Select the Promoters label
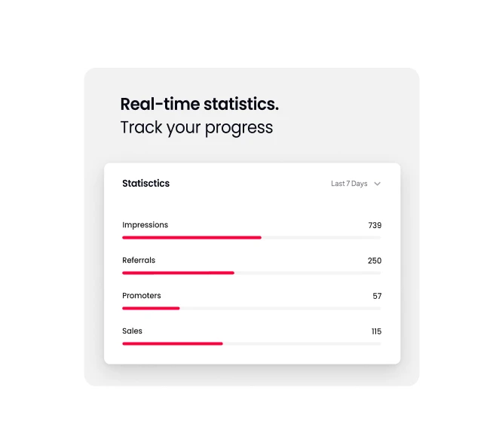499x448 pixels. tap(142, 296)
